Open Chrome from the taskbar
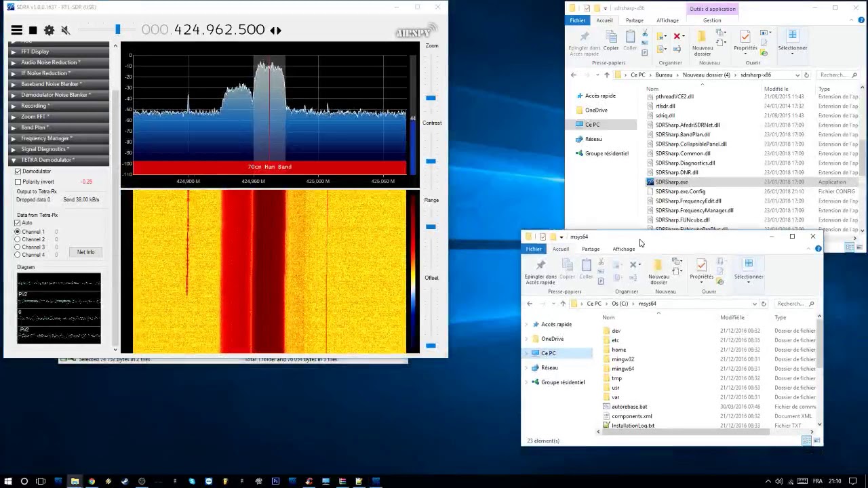This screenshot has height=488, width=868. [92, 481]
